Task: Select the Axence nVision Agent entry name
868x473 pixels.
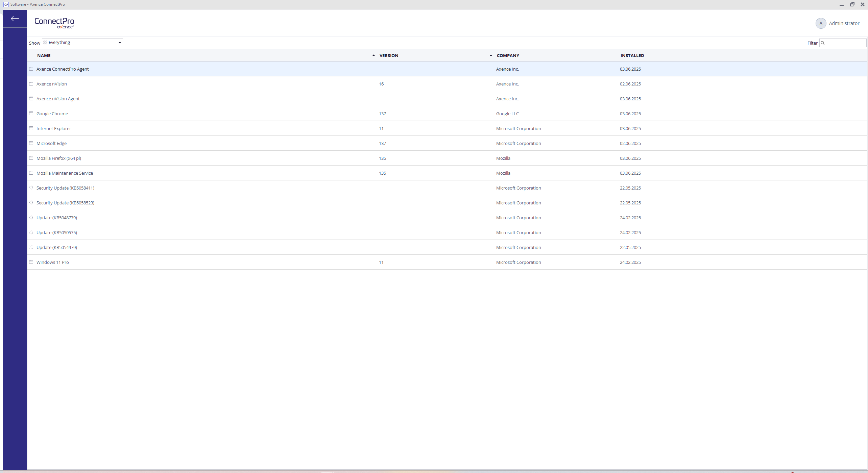Action: point(58,99)
